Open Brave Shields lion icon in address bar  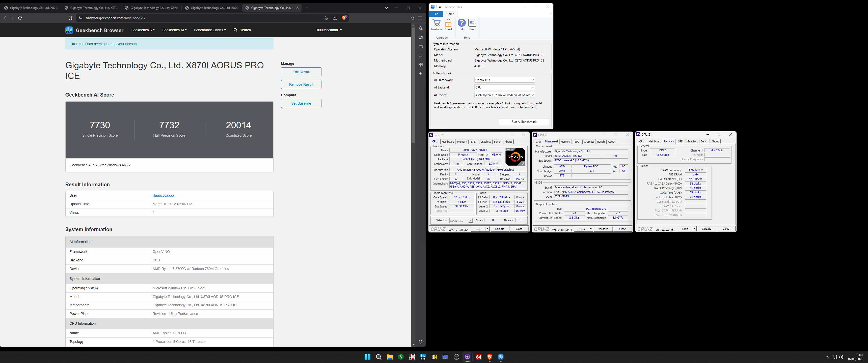click(344, 18)
